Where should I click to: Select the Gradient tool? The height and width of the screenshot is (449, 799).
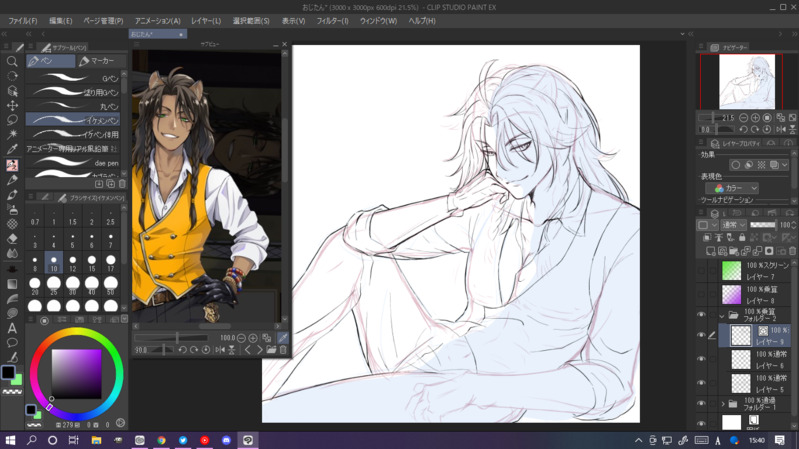tap(12, 284)
